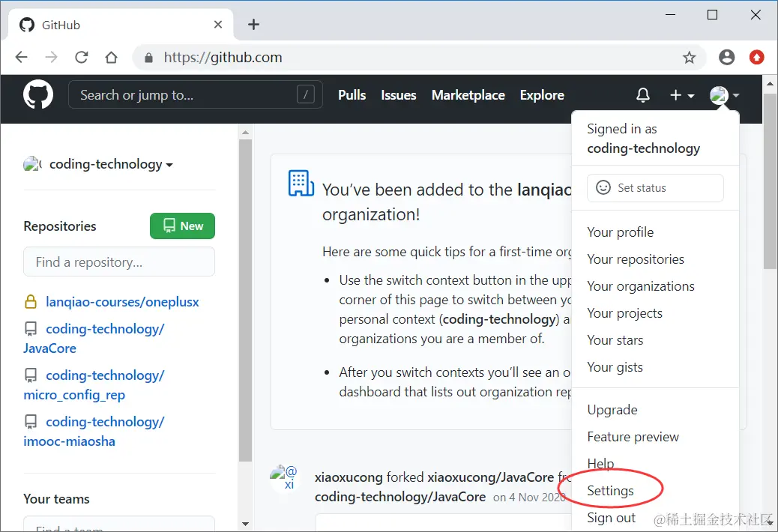
Task: Open the notifications bell
Action: click(x=642, y=94)
